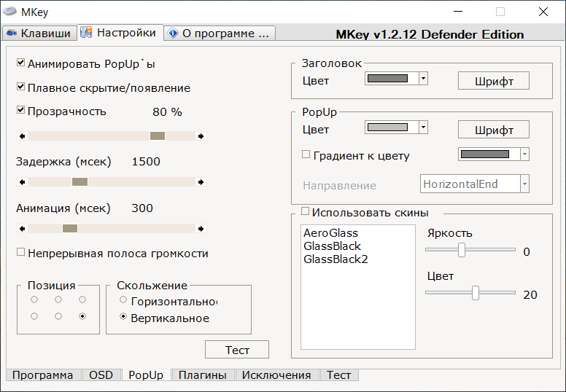Toggle Анимировать PopUp`ы checkbox

20,63
